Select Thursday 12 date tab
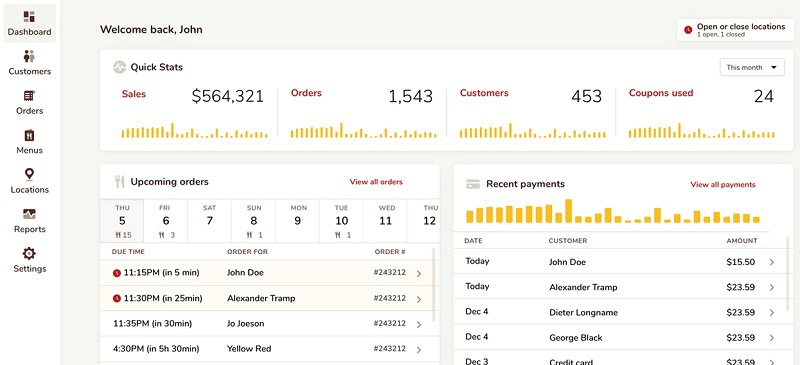The image size is (800, 365). (x=423, y=221)
